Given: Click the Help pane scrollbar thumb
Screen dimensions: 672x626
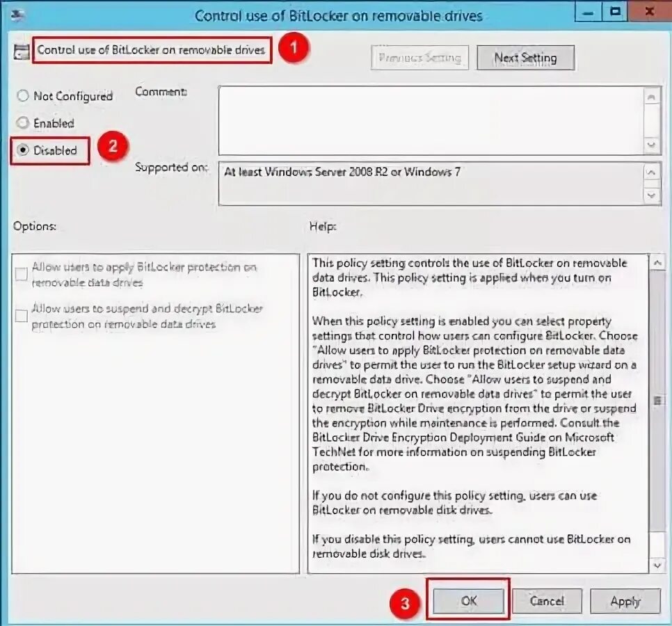Looking at the screenshot, I should 657,401.
